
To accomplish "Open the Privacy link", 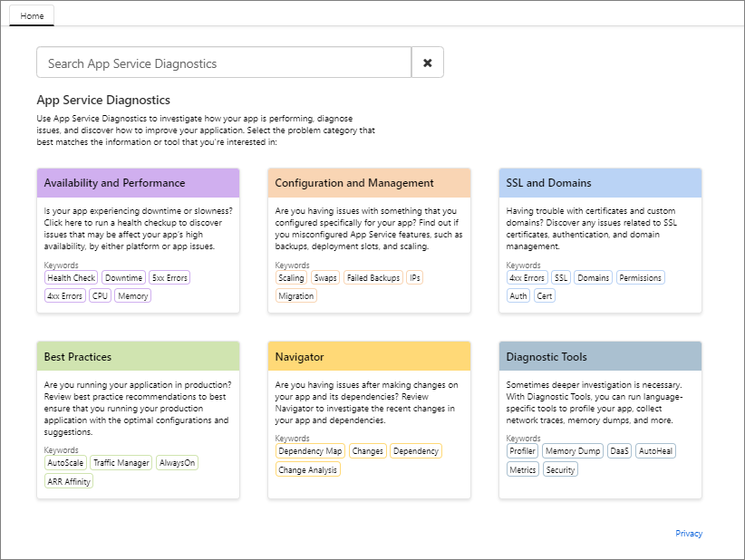I will coord(689,533).
